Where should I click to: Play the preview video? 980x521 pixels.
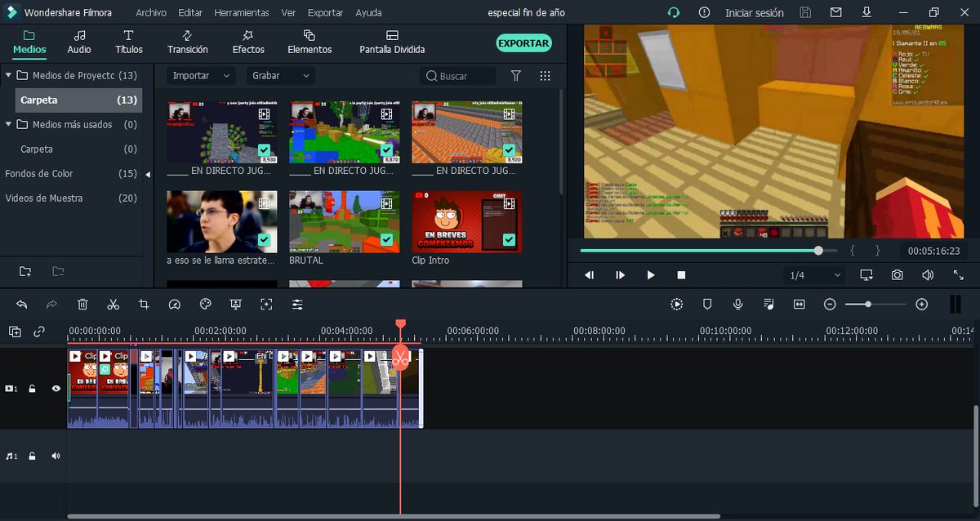(650, 275)
